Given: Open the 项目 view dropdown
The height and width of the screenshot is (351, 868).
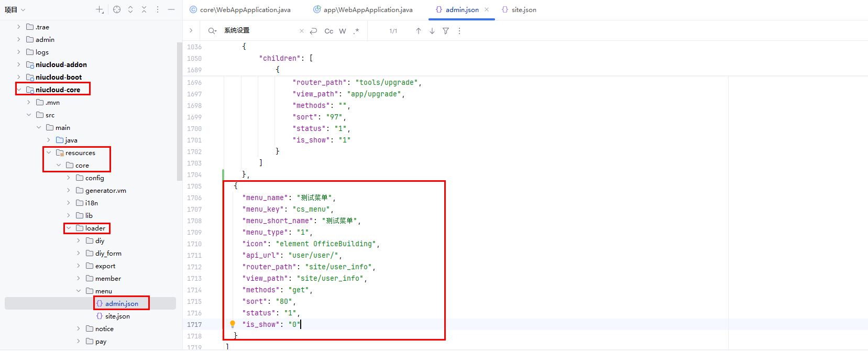Looking at the screenshot, I should pos(15,9).
